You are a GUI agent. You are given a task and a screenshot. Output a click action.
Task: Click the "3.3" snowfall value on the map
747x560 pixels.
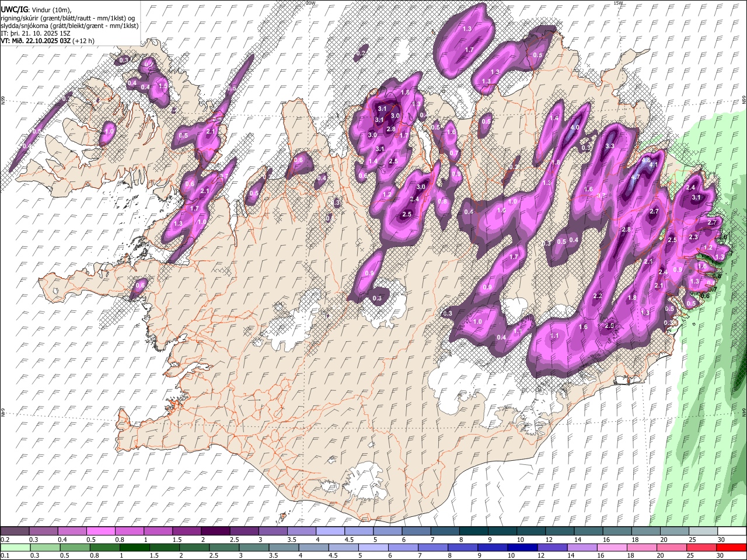(x=610, y=146)
